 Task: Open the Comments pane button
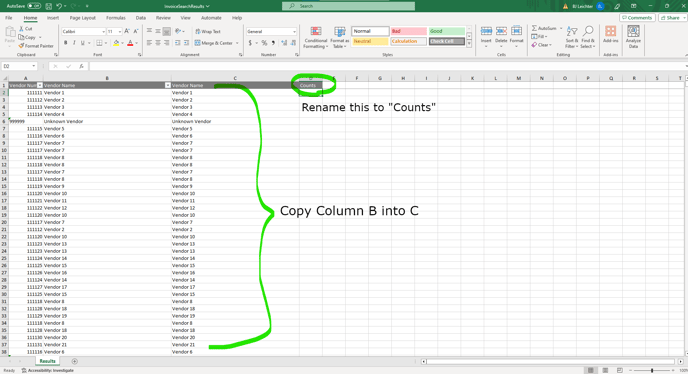click(637, 18)
